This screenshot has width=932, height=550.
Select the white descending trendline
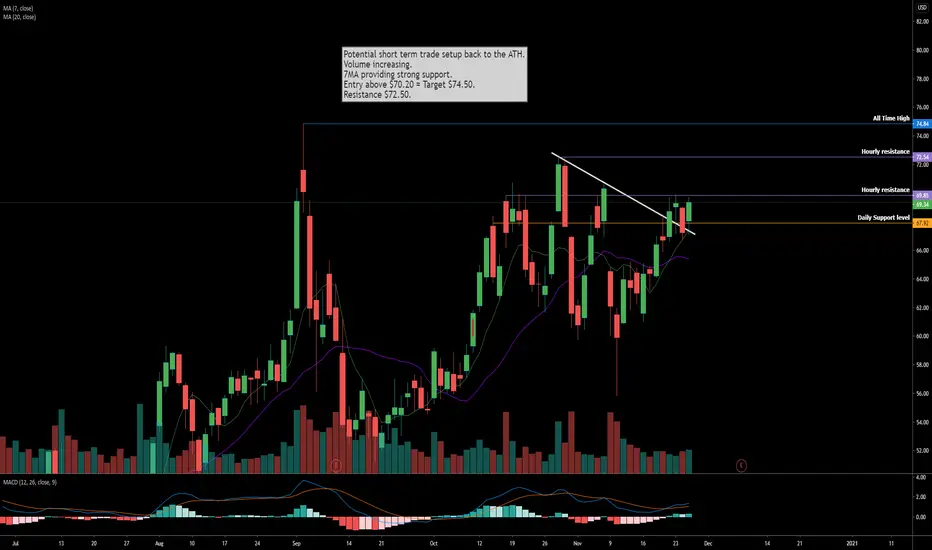624,194
